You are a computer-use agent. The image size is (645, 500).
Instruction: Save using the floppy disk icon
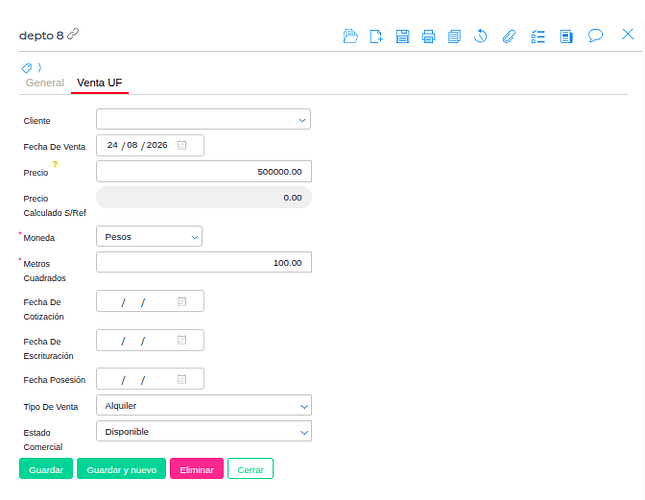click(402, 36)
